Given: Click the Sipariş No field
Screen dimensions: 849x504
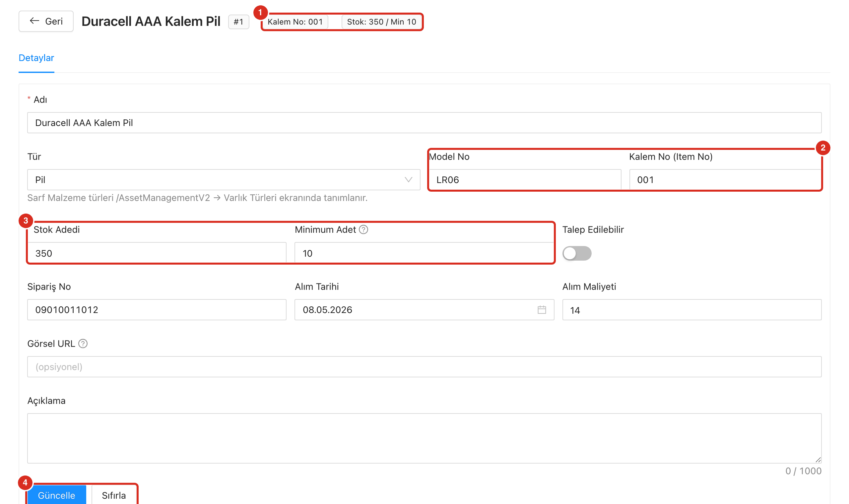Looking at the screenshot, I should coord(157,310).
